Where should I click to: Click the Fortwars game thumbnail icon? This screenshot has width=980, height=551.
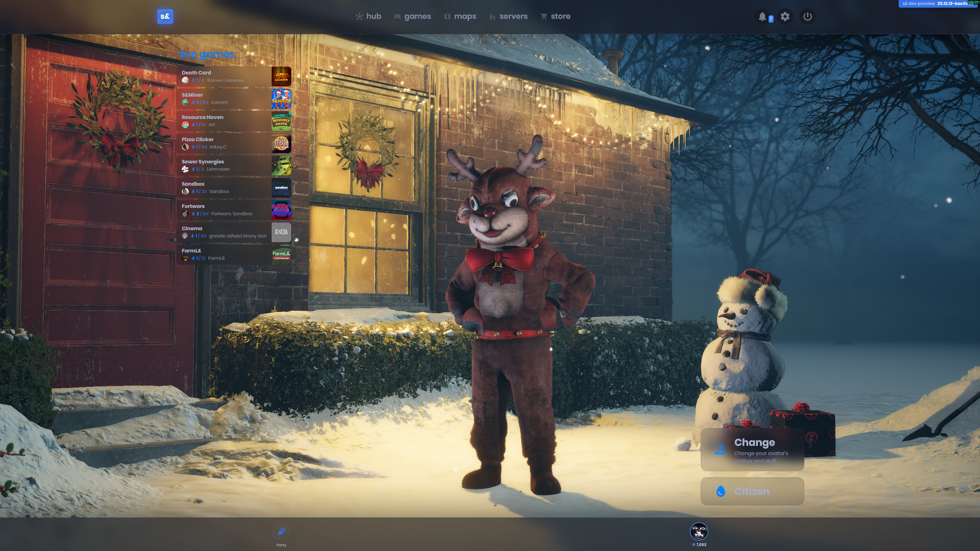(281, 210)
